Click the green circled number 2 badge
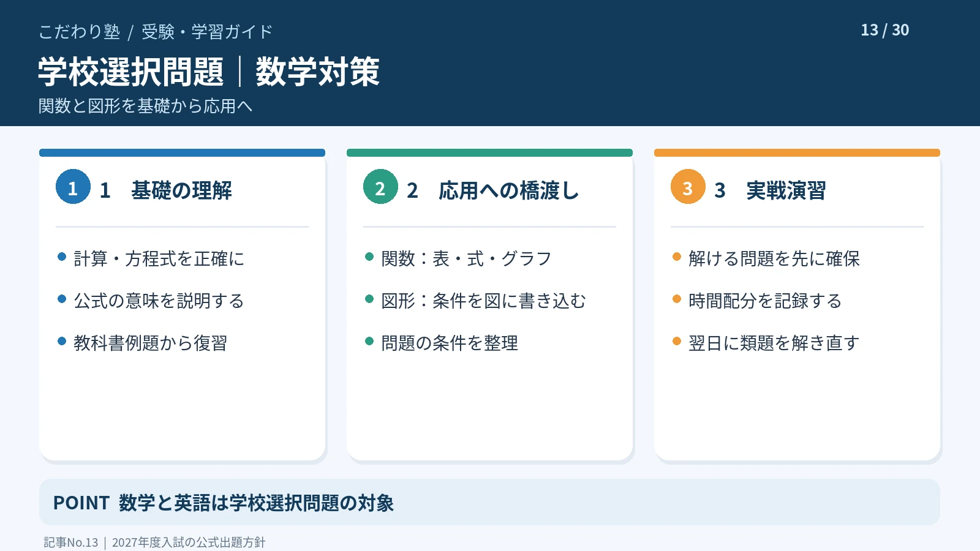The width and height of the screenshot is (980, 551). coord(380,187)
